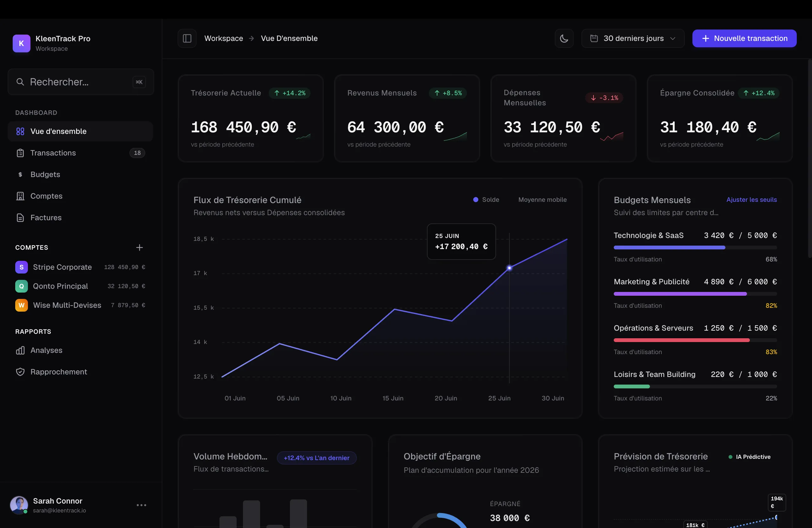Viewport: 812px width, 528px height.
Task: Click the 25 Juin chart data point
Action: pos(509,268)
